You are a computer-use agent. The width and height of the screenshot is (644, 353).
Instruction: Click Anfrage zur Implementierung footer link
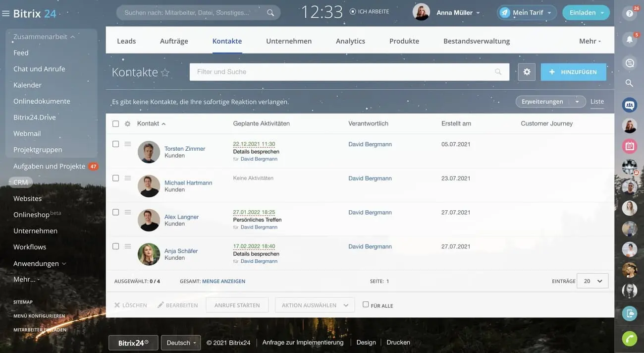(303, 343)
